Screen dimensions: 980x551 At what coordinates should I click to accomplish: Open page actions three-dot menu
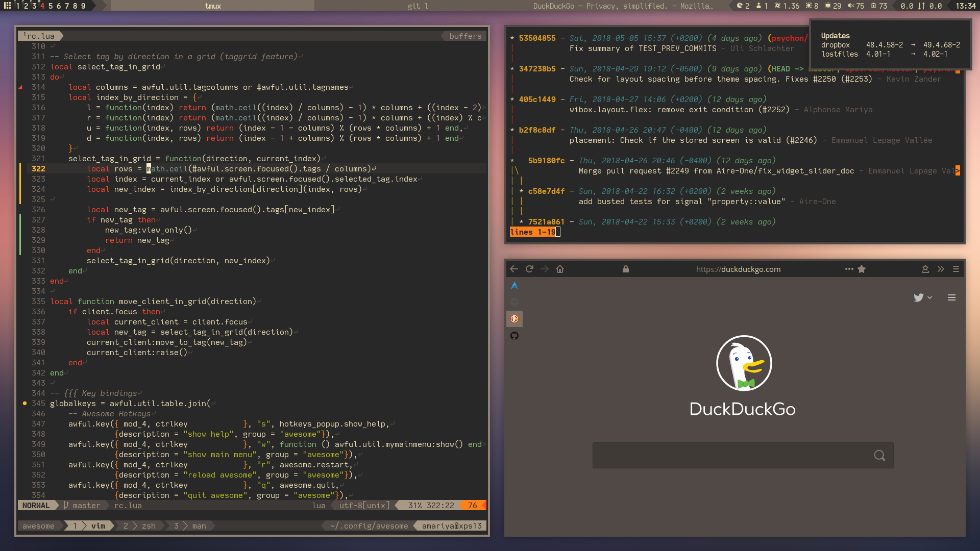tap(849, 269)
